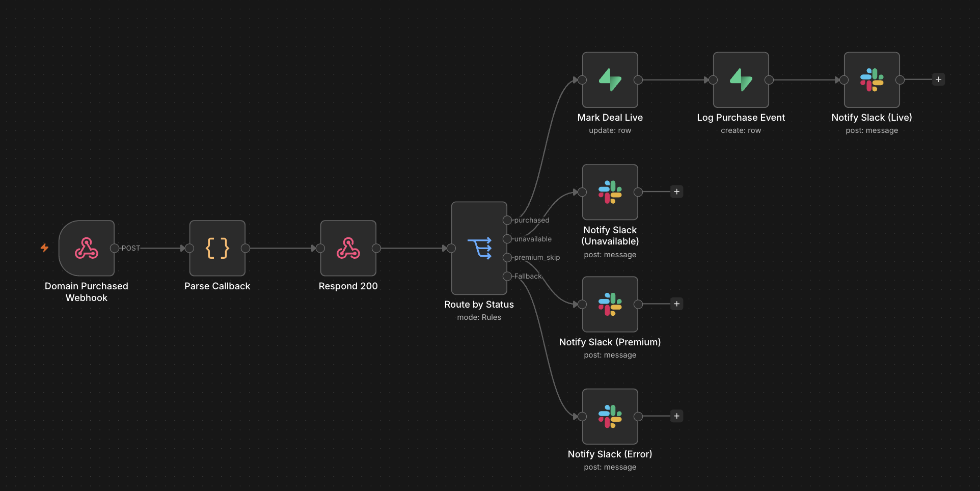Image resolution: width=980 pixels, height=491 pixels.
Task: Click the premium_skip output connector
Action: pos(507,257)
